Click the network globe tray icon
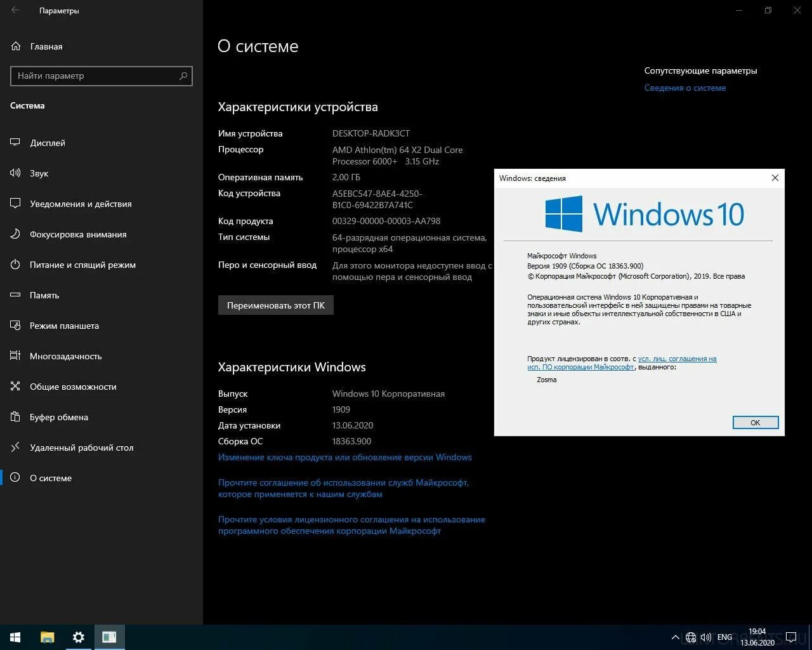 (x=691, y=637)
